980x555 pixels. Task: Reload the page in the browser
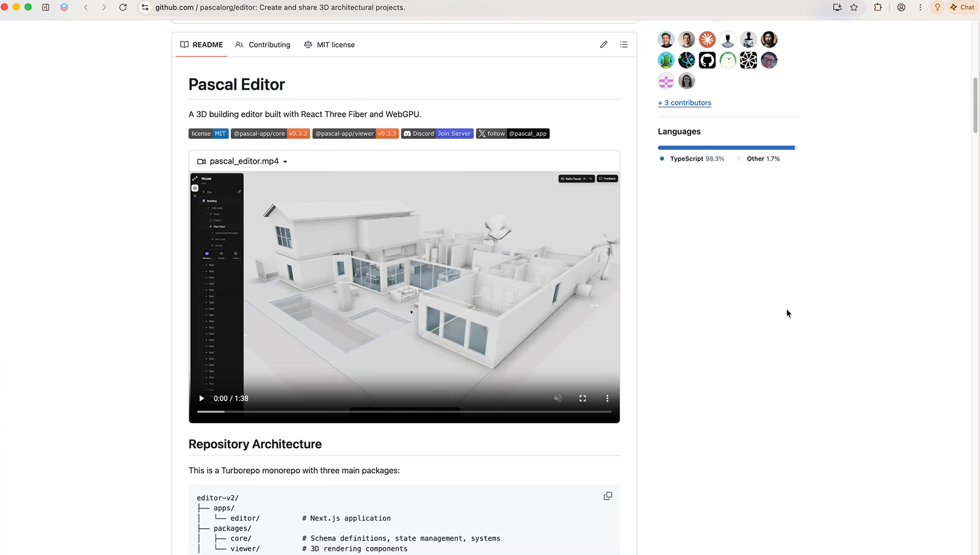point(123,7)
